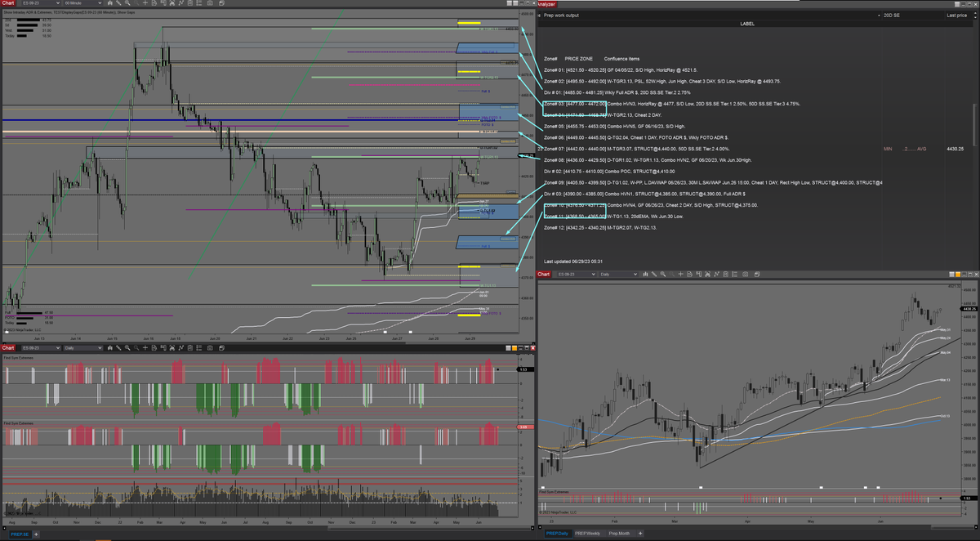Toggle Data Box on 60 Minute chart
Viewport: 980px width, 541px height.
point(154,3)
